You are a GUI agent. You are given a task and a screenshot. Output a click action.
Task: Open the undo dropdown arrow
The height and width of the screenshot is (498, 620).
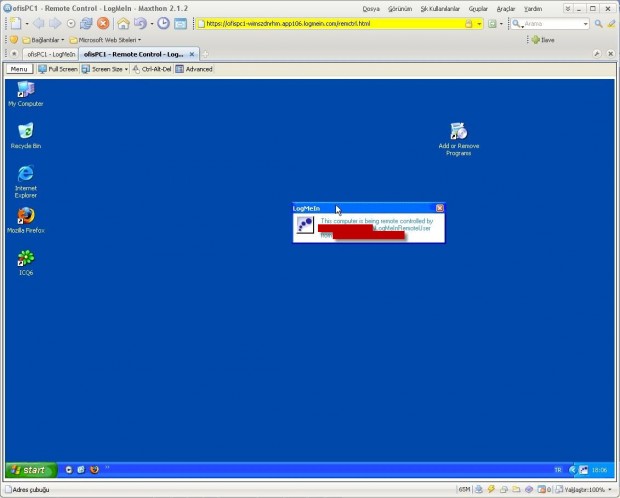pyautogui.click(x=151, y=24)
